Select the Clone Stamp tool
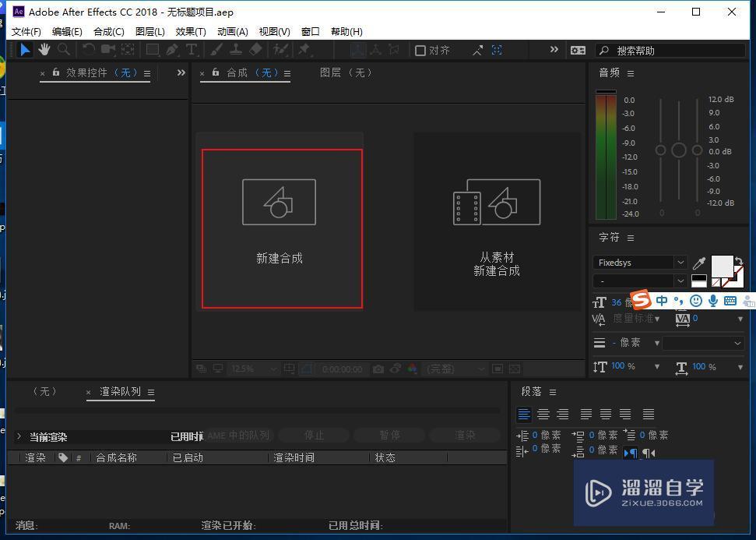Screen dimensions: 756x540 coord(236,49)
